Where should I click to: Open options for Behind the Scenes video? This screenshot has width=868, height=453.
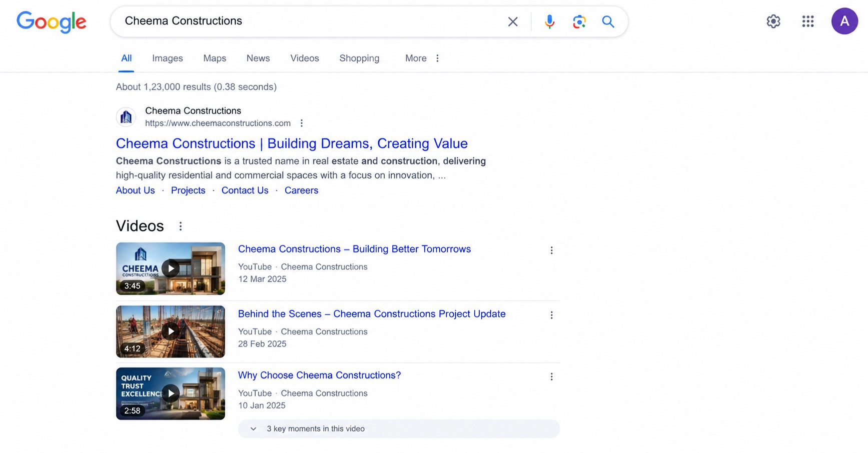551,315
